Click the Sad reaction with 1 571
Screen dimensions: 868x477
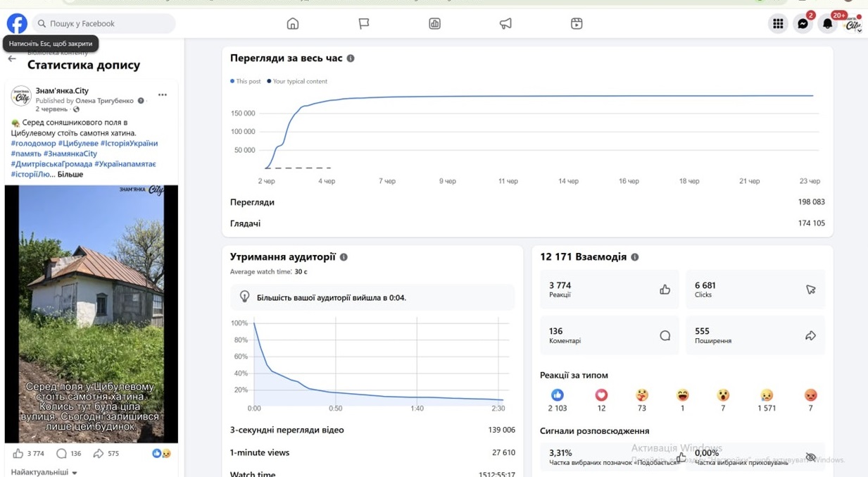(767, 395)
